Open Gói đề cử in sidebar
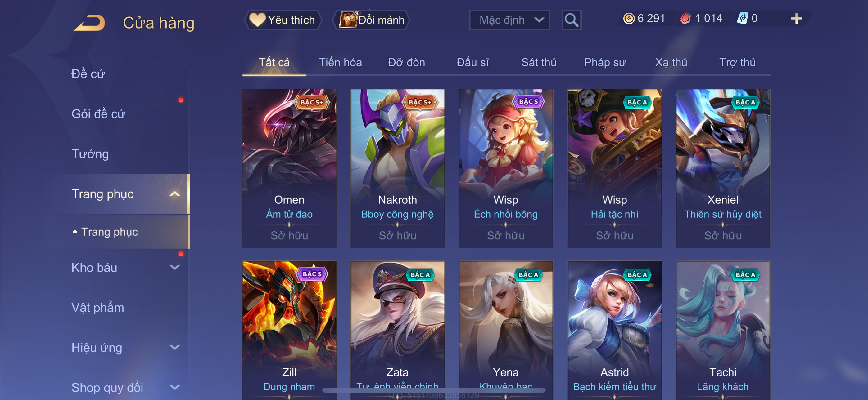The width and height of the screenshot is (868, 400). [98, 114]
